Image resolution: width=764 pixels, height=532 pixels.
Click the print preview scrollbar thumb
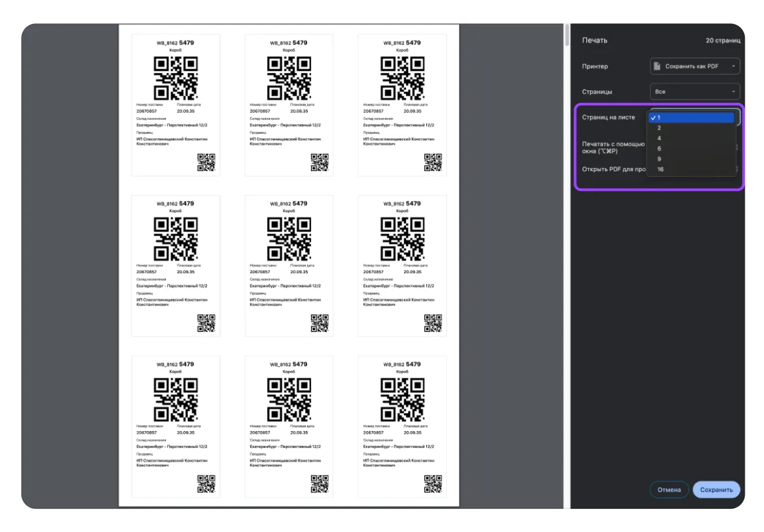[x=566, y=36]
